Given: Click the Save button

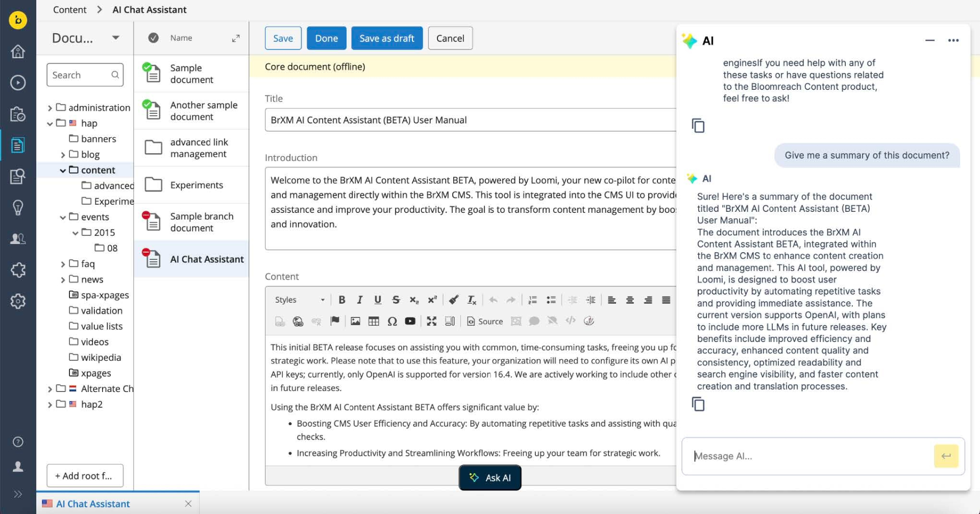Looking at the screenshot, I should pyautogui.click(x=283, y=38).
